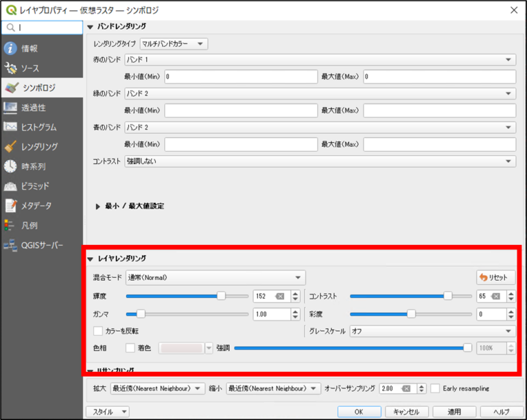Close the レイヤプロパティ dialog
The height and width of the screenshot is (420, 527).
point(514,10)
